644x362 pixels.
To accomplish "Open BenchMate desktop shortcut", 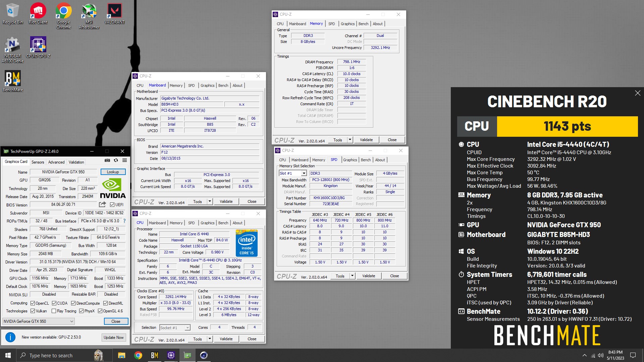I will pos(13,81).
